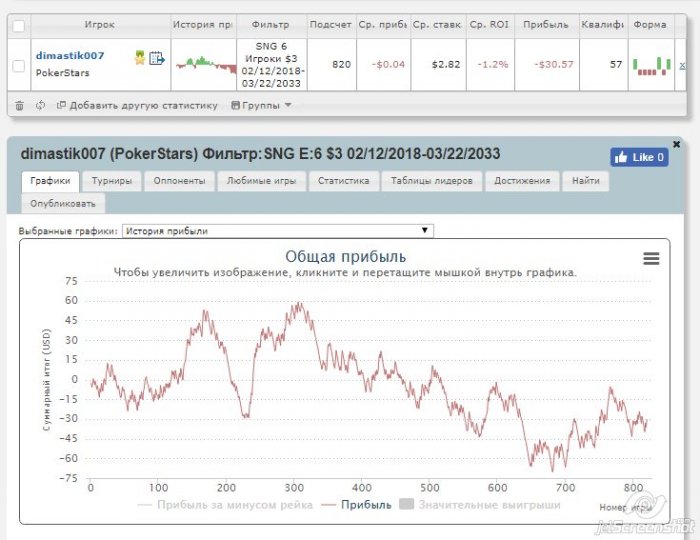The height and width of the screenshot is (540, 700).
Task: Click the star badge icon beside dimastik007
Action: [x=140, y=58]
